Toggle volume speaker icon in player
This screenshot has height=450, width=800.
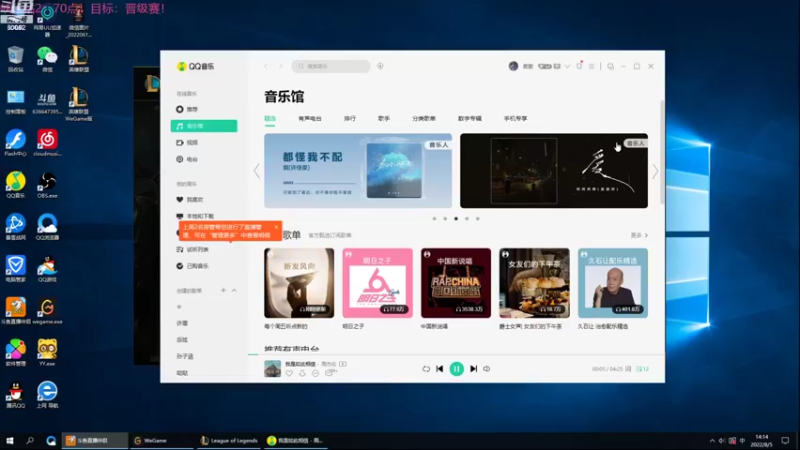487,369
